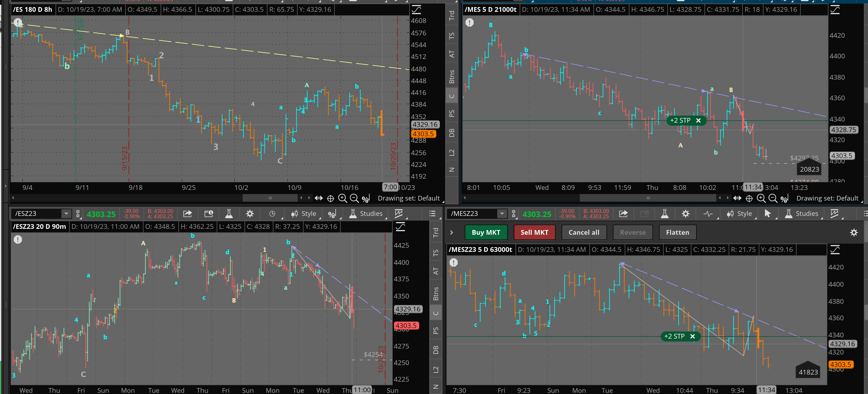868x394 pixels.
Task: Open percent drawing tool menu in /ESZ23 toolbar
Action: point(332,214)
